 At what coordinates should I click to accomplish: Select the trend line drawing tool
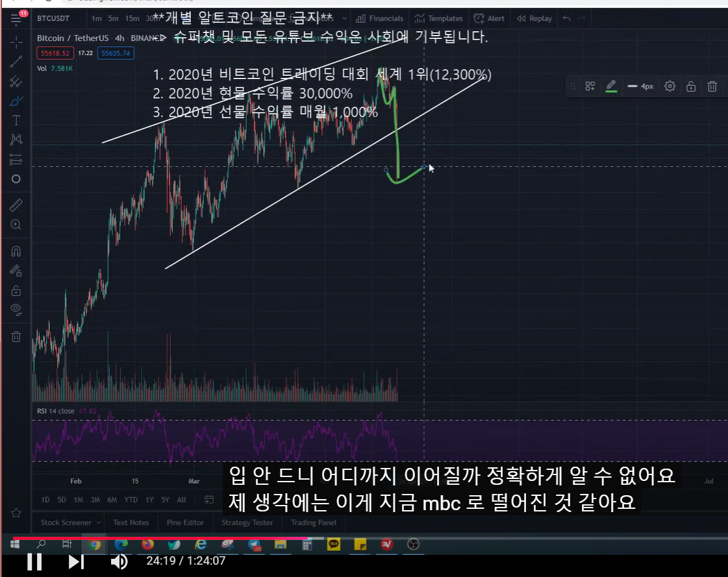coord(16,62)
